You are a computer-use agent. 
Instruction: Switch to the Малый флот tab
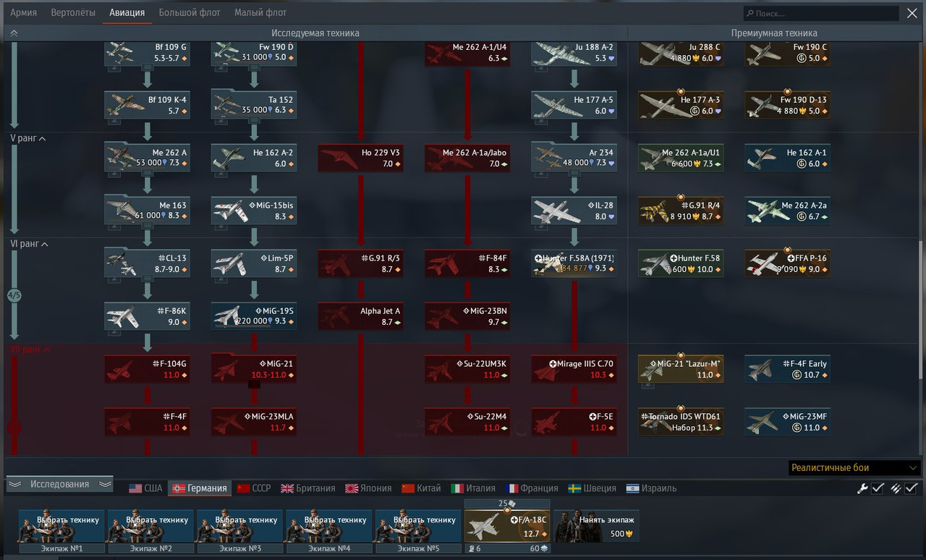point(260,12)
